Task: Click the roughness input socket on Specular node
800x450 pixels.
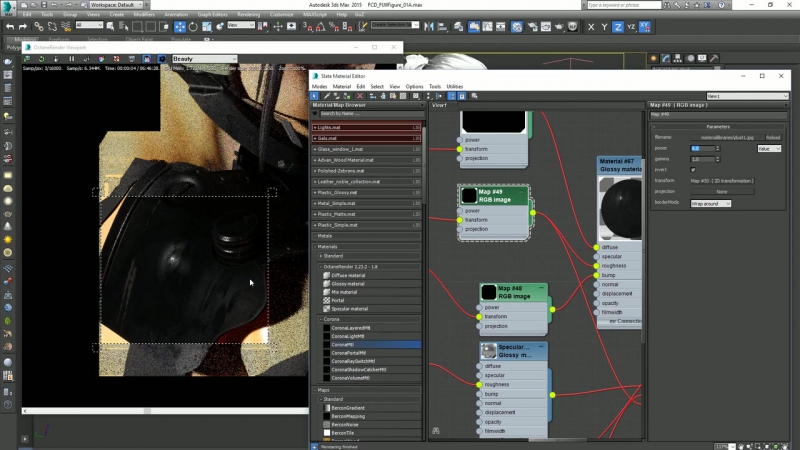Action: 479,384
